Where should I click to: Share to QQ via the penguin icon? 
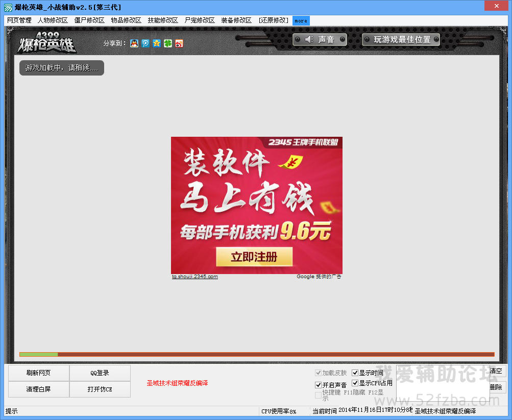click(134, 43)
